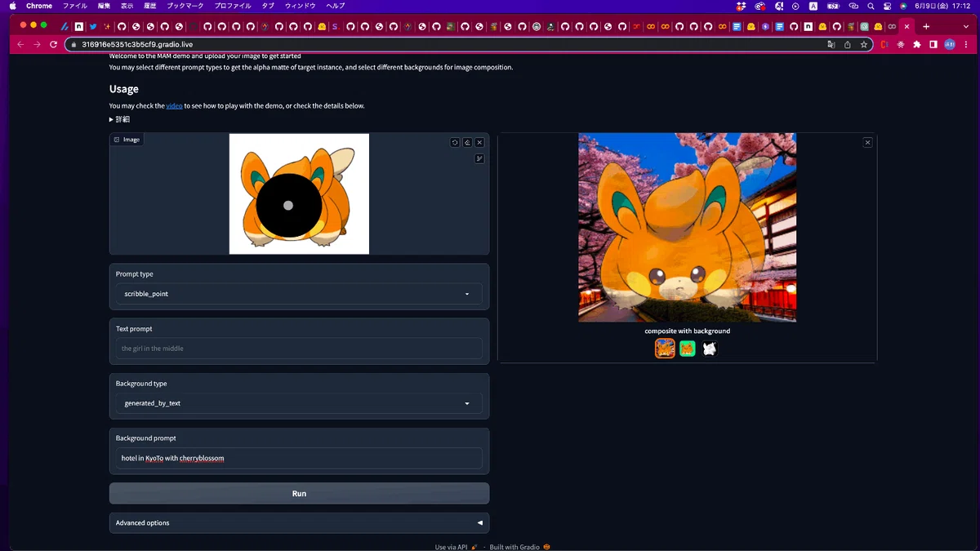Click the input source 'A' icon

click(813, 6)
